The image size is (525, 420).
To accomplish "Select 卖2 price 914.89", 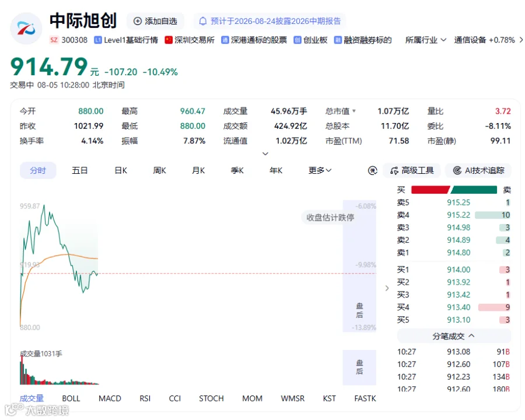I will tap(459, 240).
